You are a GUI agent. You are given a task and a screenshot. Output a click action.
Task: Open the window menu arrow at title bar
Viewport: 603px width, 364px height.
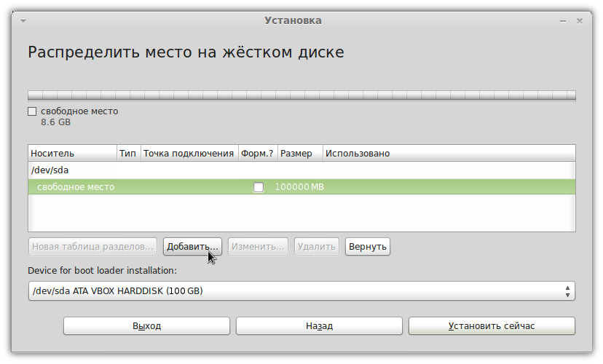pyautogui.click(x=23, y=21)
